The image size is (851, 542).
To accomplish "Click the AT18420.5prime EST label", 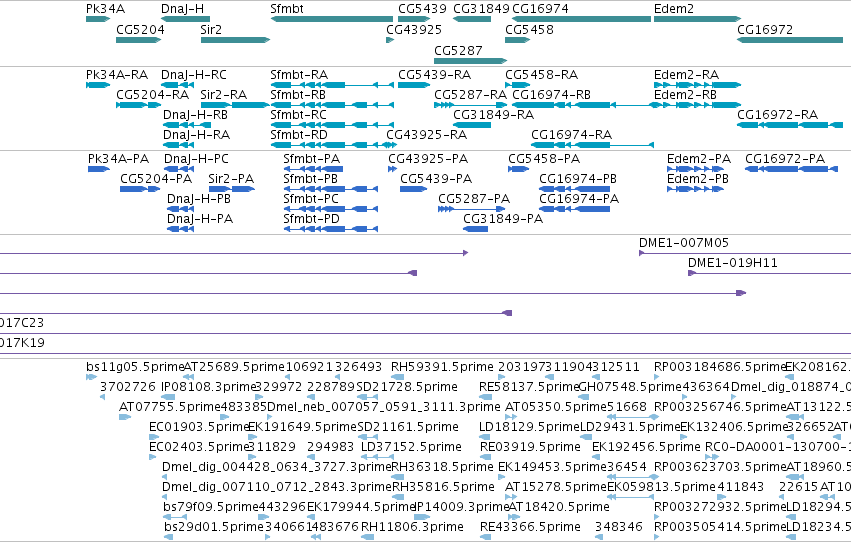I will (559, 507).
